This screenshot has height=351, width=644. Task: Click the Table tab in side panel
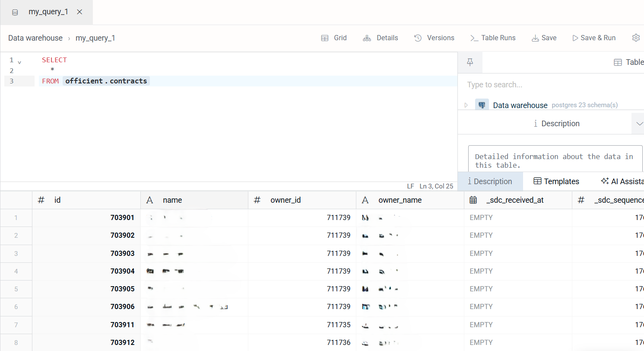click(x=628, y=62)
